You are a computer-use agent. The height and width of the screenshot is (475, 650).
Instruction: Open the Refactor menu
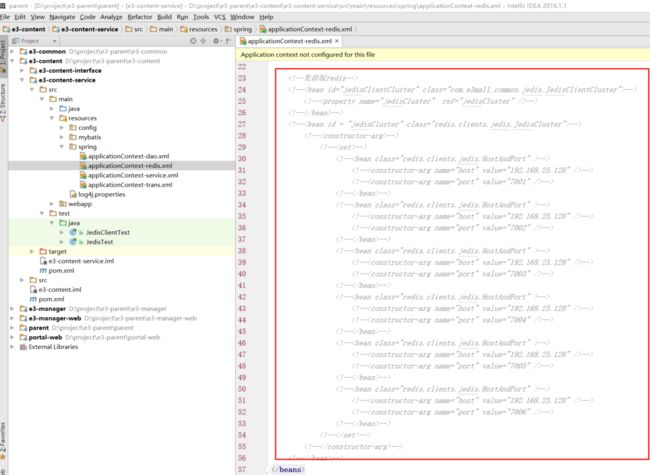pyautogui.click(x=140, y=17)
